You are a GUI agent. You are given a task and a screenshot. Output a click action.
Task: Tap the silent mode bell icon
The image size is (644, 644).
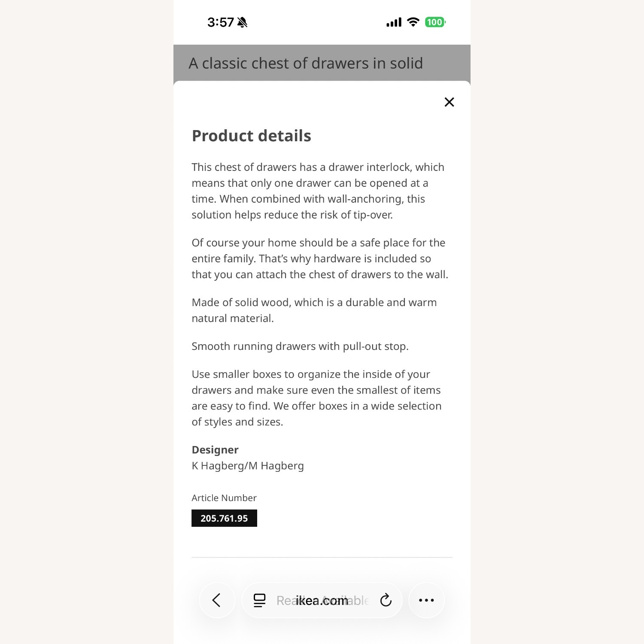click(243, 22)
